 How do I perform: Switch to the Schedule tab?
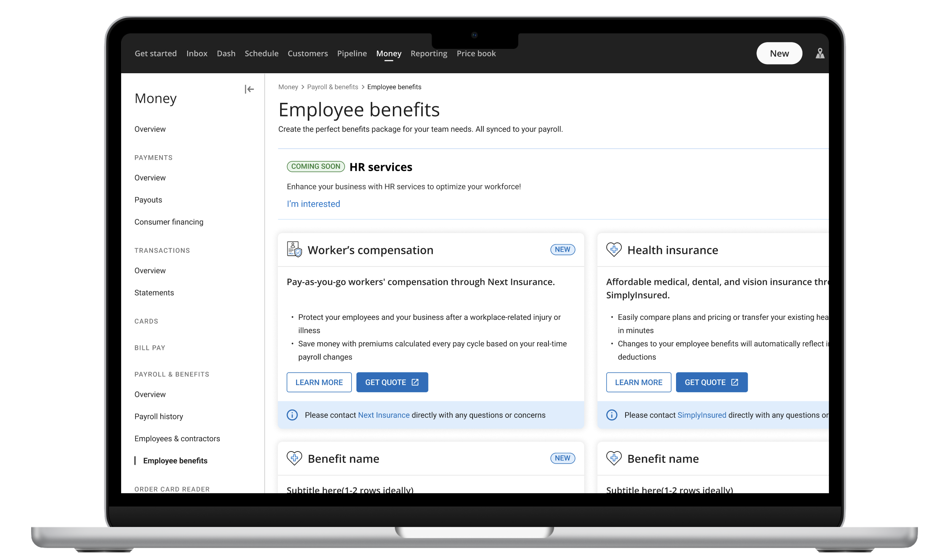coord(261,53)
